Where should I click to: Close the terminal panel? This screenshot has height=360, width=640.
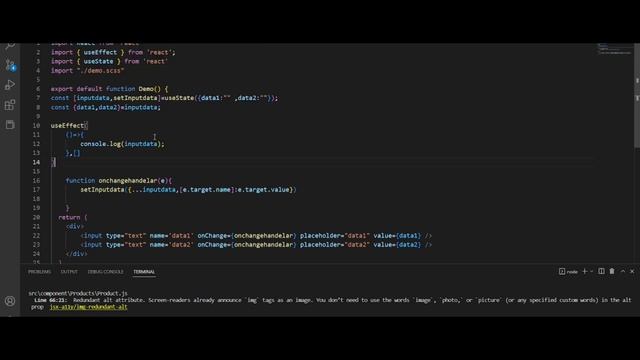(632, 271)
